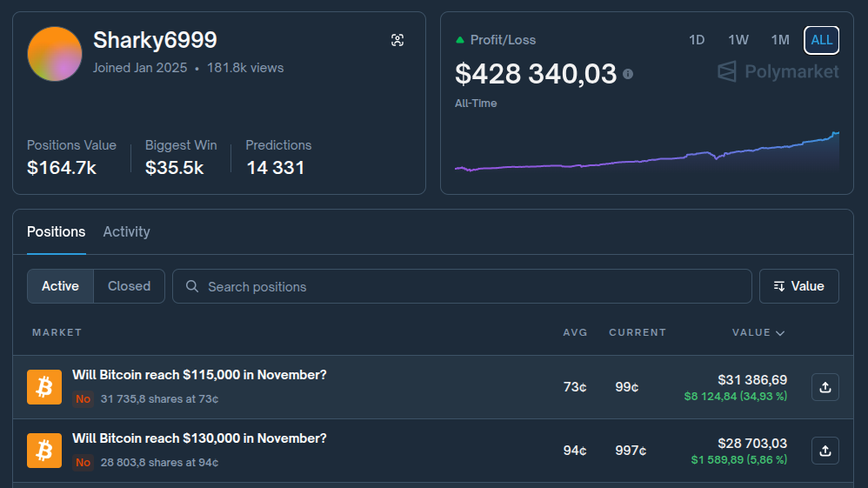Click the 73¢ average price

click(x=575, y=387)
